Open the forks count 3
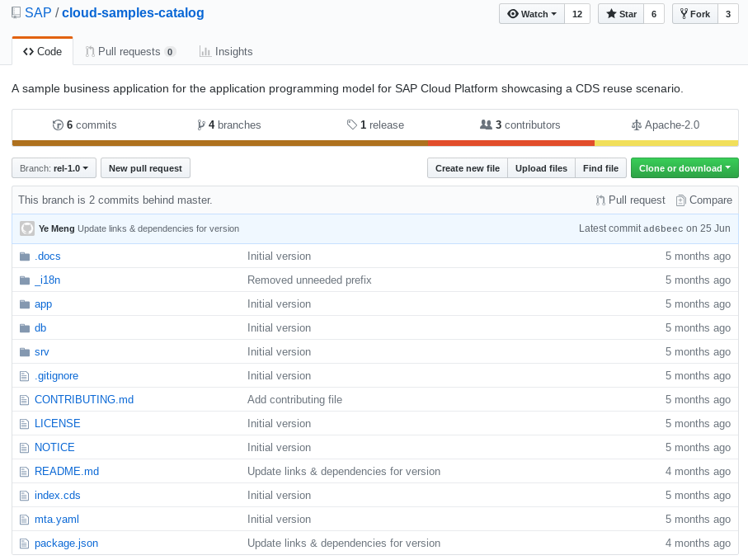Viewport: 748px width, 560px height. (728, 14)
